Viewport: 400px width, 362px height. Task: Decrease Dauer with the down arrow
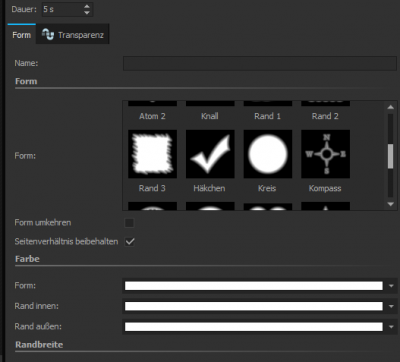pyautogui.click(x=87, y=13)
